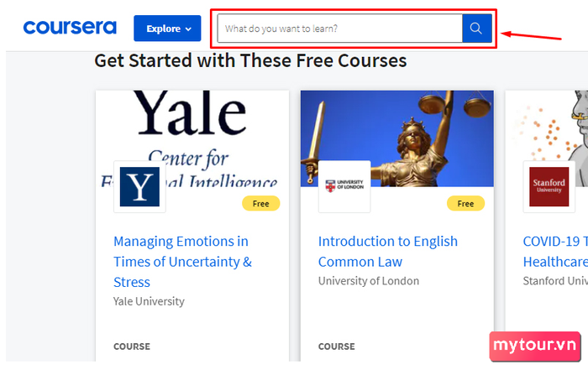Image resolution: width=588 pixels, height=370 pixels.
Task: Click the magnifier search button
Action: tap(477, 29)
